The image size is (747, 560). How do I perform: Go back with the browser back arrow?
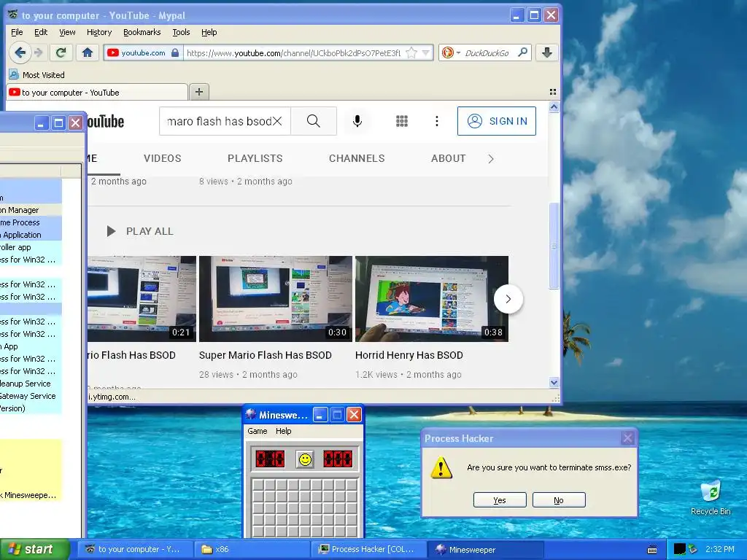(x=20, y=52)
